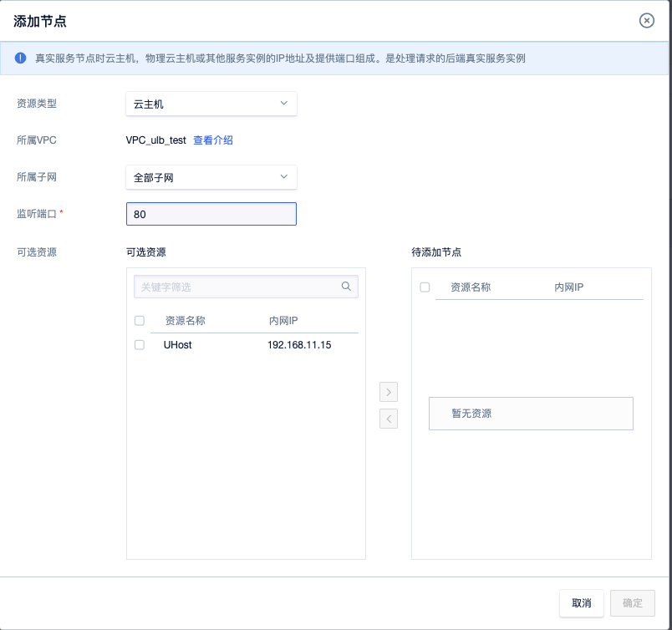Click 资源名称 column header in 可选资源
Viewport: 672px width, 630px height.
(x=185, y=320)
